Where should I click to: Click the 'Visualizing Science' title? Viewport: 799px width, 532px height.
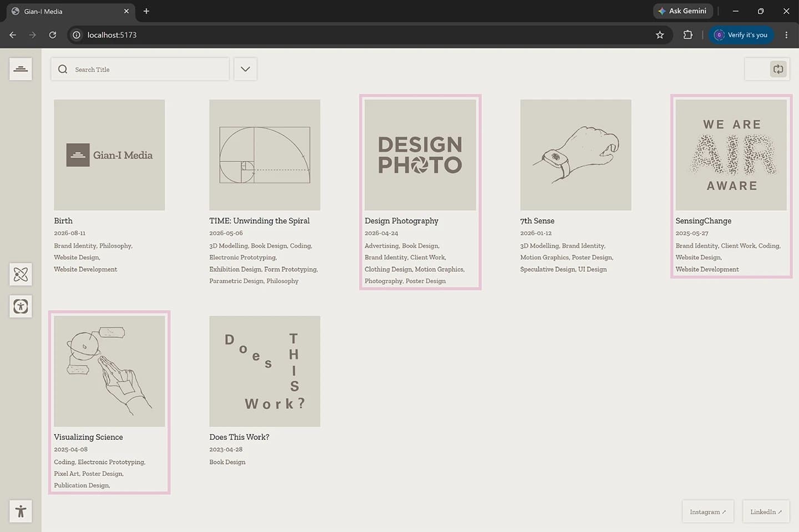pyautogui.click(x=88, y=437)
